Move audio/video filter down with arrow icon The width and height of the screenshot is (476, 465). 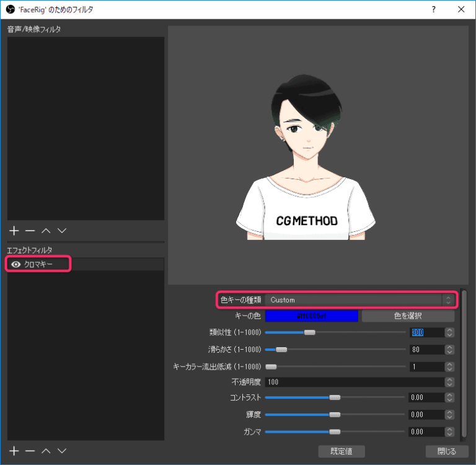pyautogui.click(x=61, y=231)
